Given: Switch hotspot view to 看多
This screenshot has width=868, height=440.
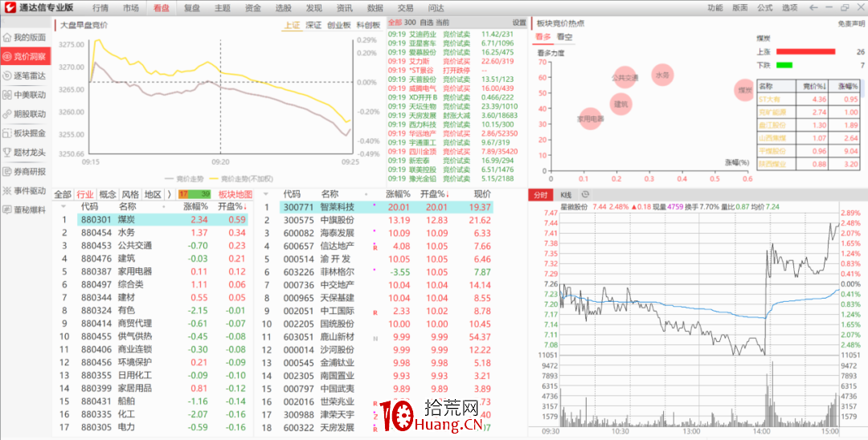Looking at the screenshot, I should 542,38.
